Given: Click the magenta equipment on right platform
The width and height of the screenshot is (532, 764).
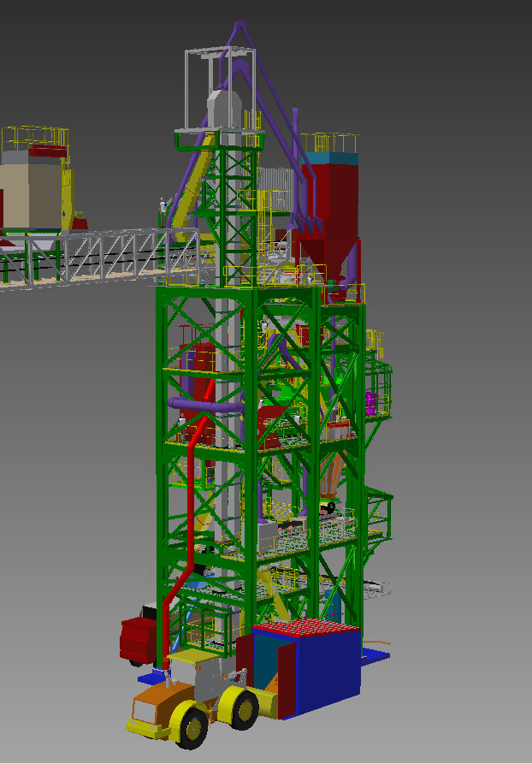Looking at the screenshot, I should [371, 403].
